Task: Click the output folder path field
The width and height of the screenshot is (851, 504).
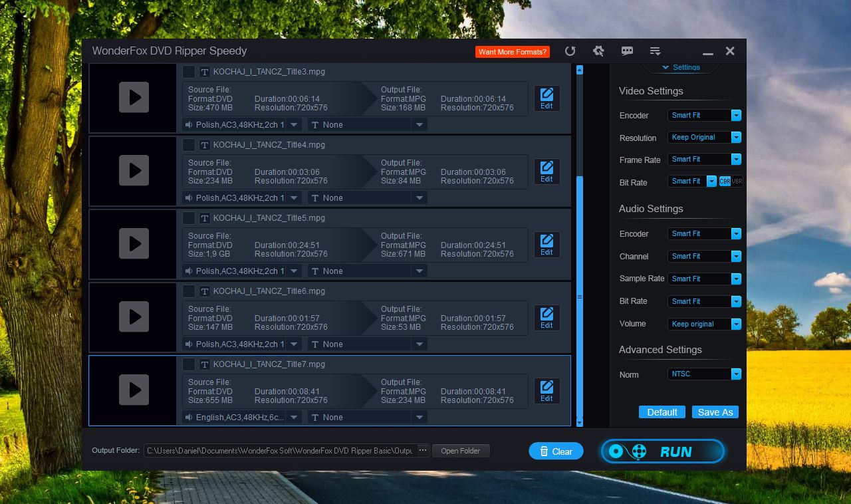Action: click(280, 450)
